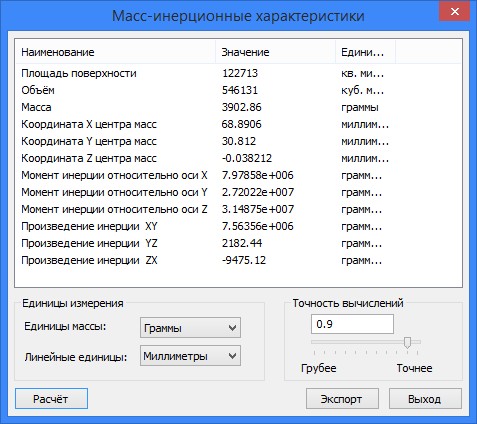Select the Координата X центра масс row

(x=239, y=124)
